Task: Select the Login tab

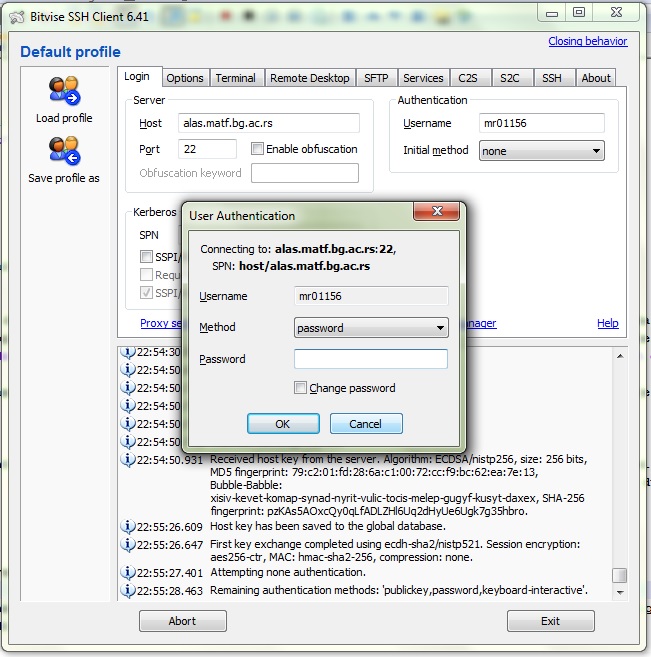Action: (137, 76)
